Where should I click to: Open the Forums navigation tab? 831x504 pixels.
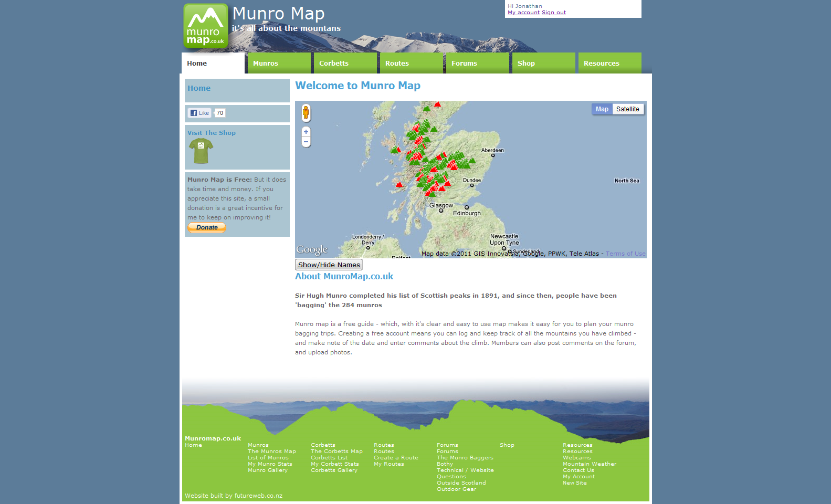click(478, 63)
